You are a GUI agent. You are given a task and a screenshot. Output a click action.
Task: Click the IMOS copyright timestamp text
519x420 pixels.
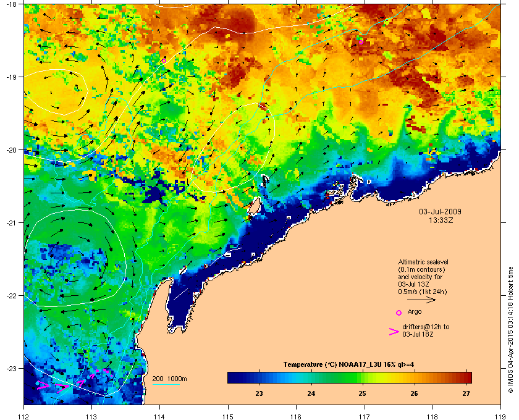tap(510, 331)
